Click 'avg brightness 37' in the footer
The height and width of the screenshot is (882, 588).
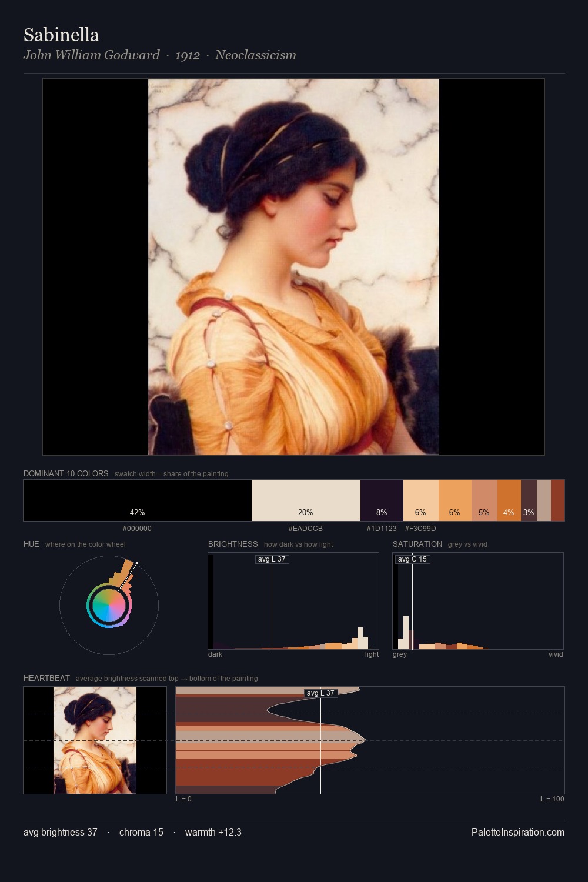coord(60,832)
